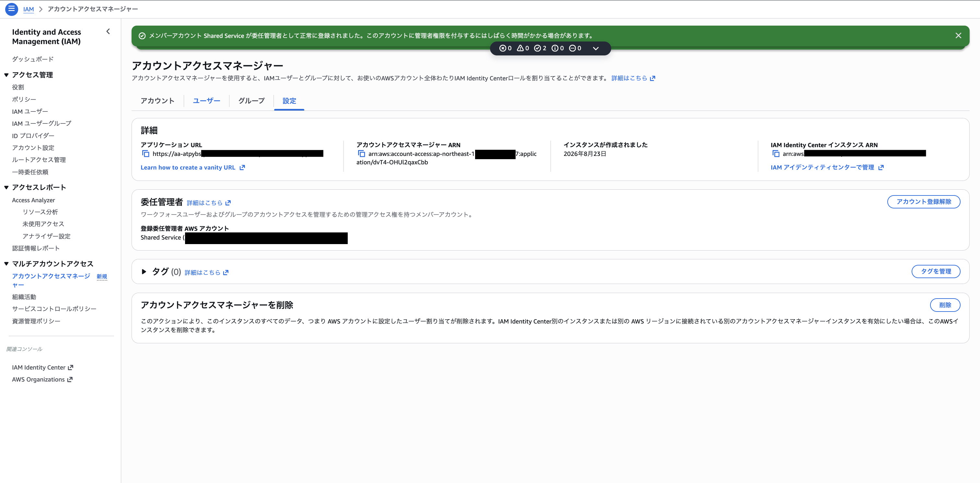Click the 新規 badge in the sidebar
The image size is (980, 483).
102,277
